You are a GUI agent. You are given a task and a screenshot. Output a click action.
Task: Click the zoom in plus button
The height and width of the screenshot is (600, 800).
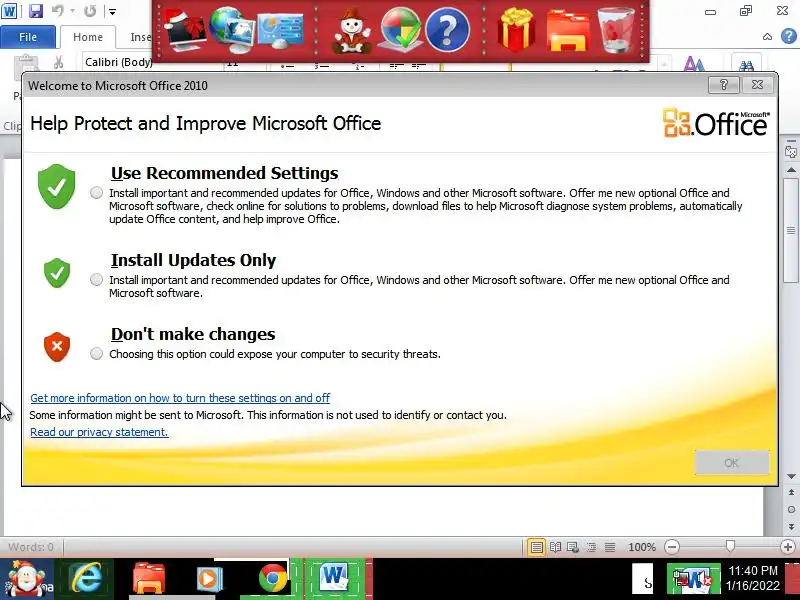pos(788,547)
